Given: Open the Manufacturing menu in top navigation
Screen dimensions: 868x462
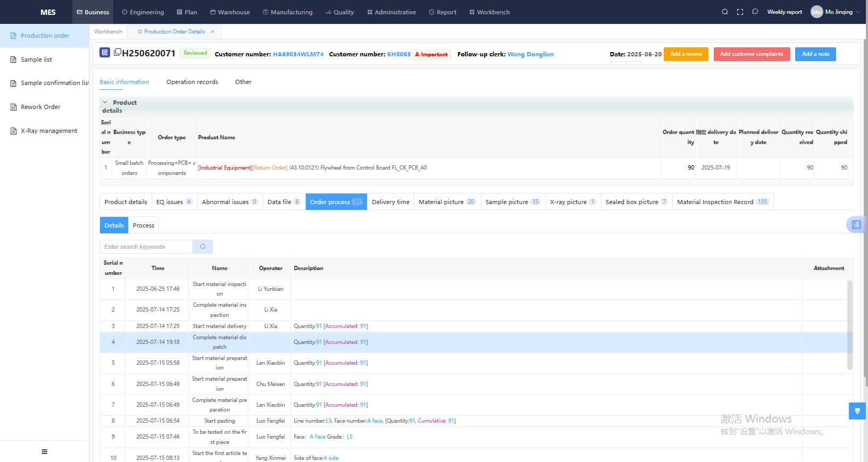Looking at the screenshot, I should 287,12.
